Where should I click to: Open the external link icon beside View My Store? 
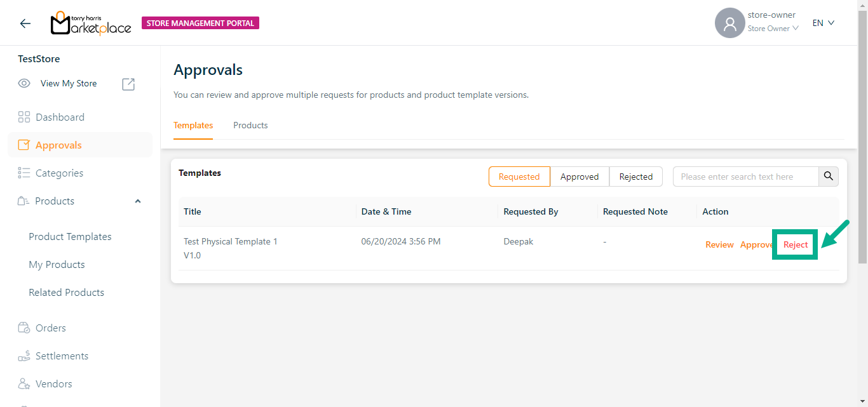point(128,84)
